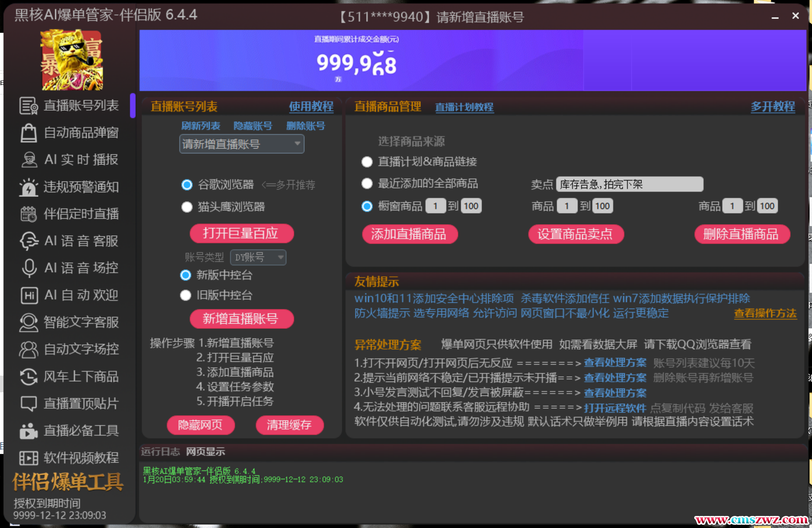This screenshot has width=812, height=528.
Task: Click the 查看操作方法 link
Action: tap(765, 314)
